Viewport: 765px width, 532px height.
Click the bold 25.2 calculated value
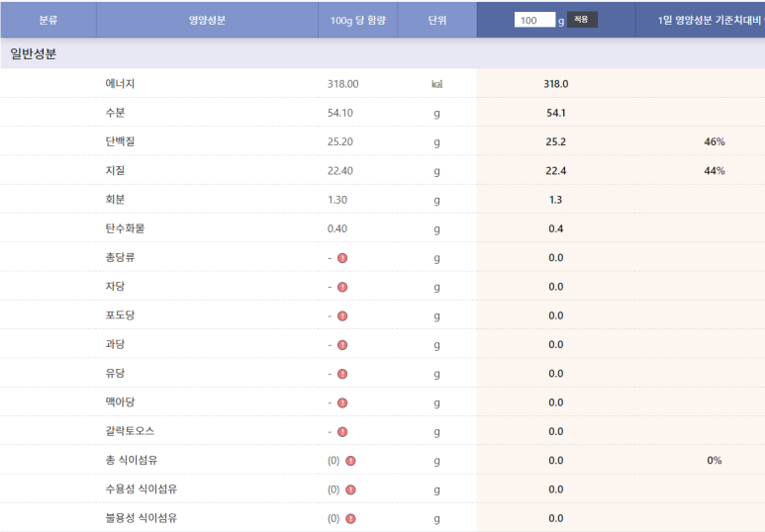tap(556, 141)
